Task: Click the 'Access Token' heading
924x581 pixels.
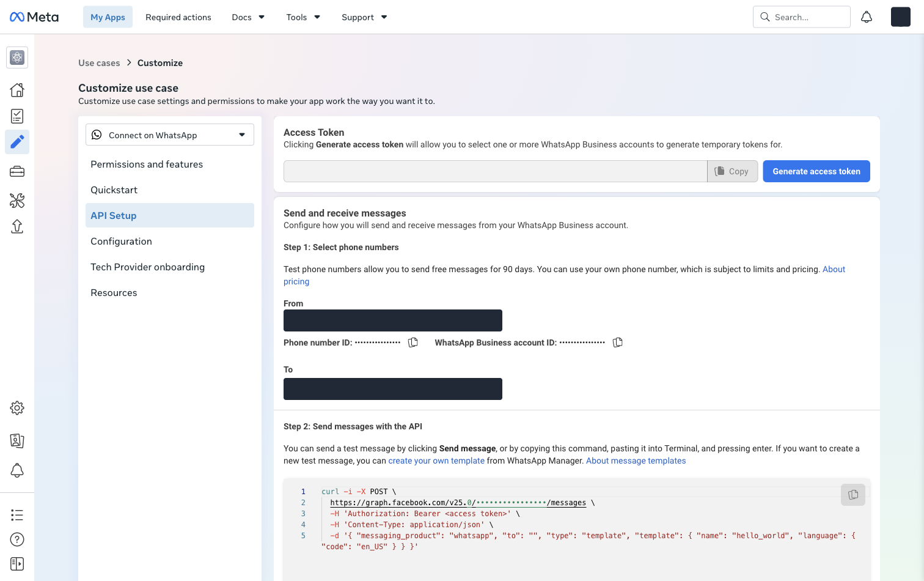Action: pos(313,132)
